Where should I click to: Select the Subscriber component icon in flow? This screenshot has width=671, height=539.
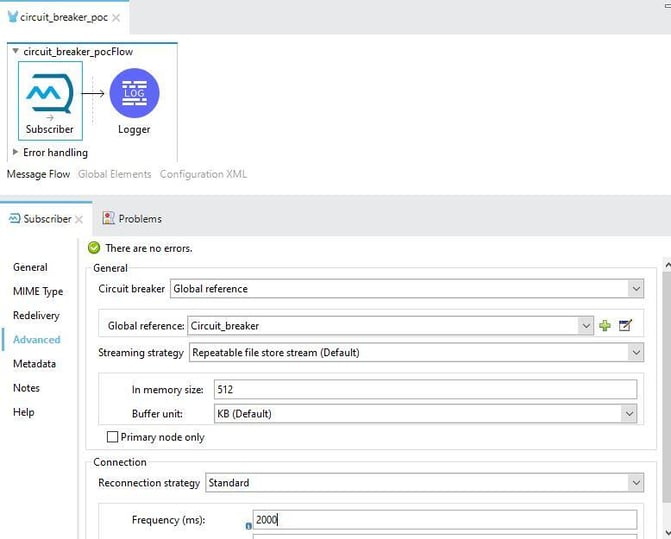pos(49,93)
